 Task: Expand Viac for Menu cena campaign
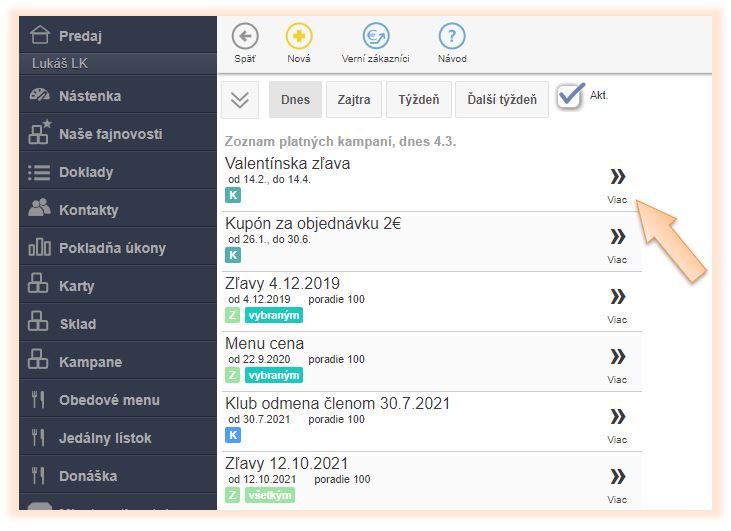click(x=617, y=358)
